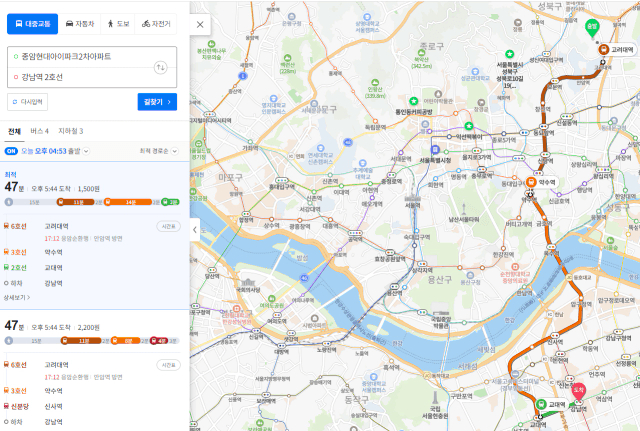
Task: Click the blue 길찾기 button
Action: 157,102
